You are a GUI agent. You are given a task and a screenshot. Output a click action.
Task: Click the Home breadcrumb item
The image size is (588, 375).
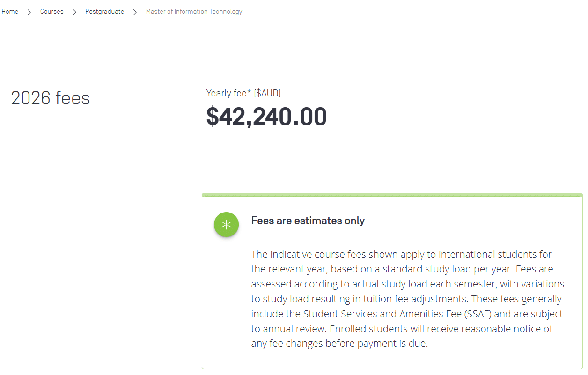(x=10, y=11)
